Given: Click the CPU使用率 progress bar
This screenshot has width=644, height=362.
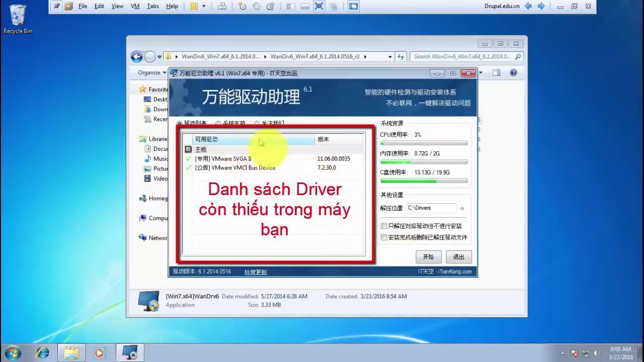Looking at the screenshot, I should 424,143.
